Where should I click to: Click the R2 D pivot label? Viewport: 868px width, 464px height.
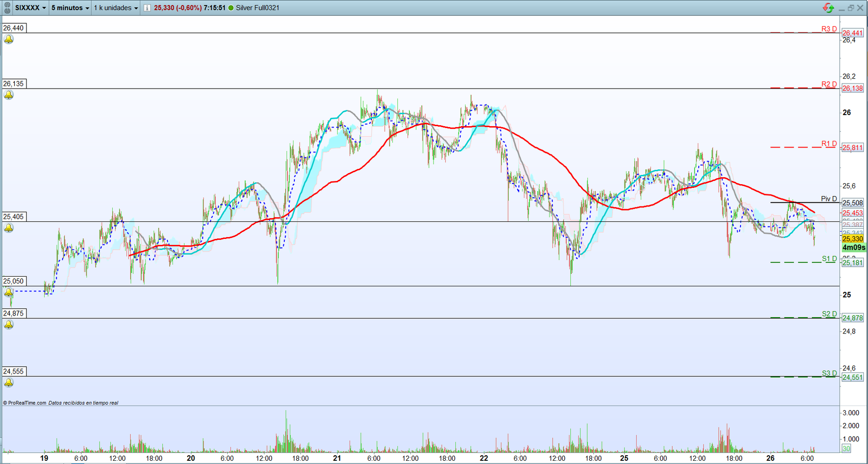point(829,84)
